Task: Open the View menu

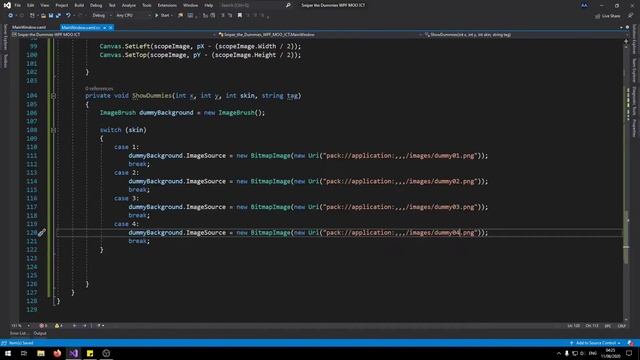Action: click(44, 5)
